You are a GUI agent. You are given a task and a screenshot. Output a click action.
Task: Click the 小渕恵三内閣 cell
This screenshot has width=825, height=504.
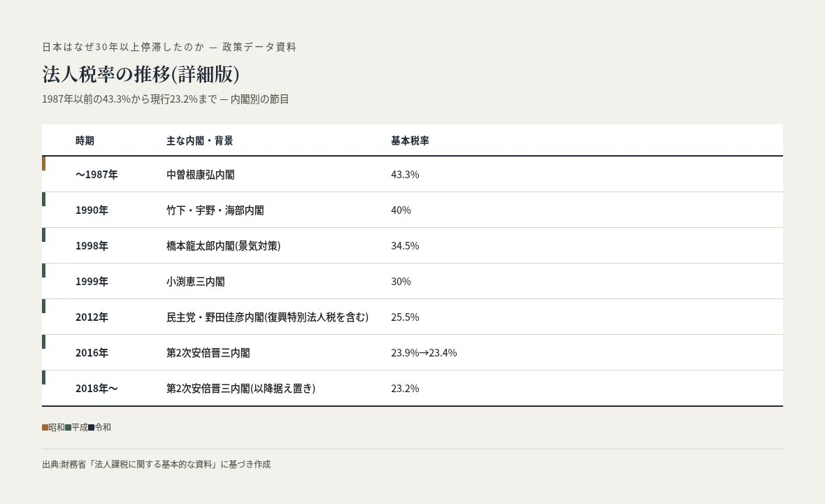click(196, 282)
